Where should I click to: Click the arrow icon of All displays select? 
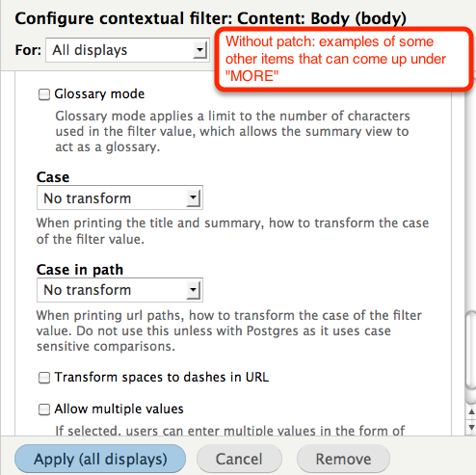200,50
